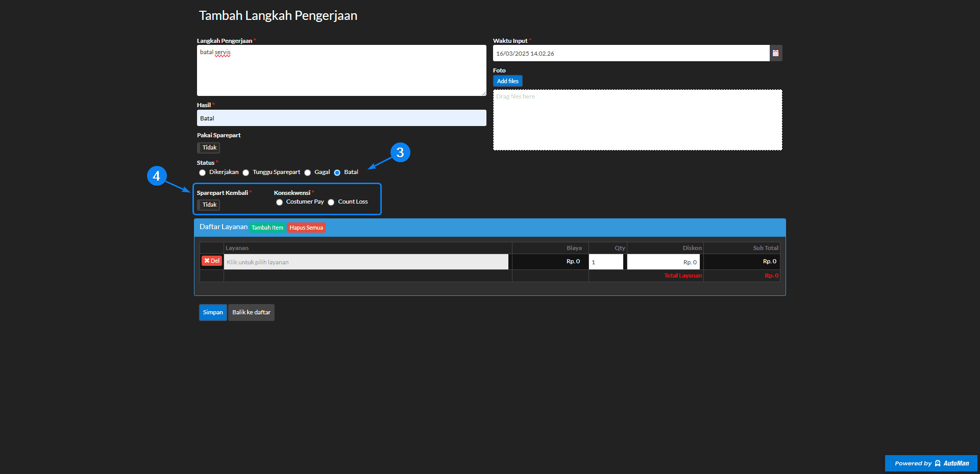Open the Hasil dropdown showing Batal
The width and height of the screenshot is (980, 474).
[341, 118]
